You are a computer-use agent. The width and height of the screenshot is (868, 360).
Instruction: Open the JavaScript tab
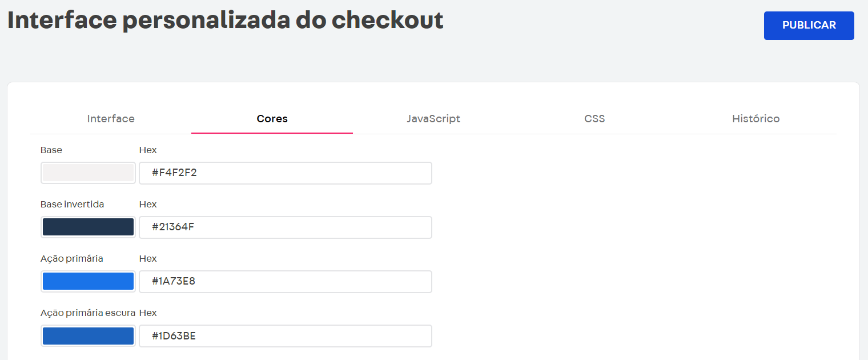pos(433,118)
